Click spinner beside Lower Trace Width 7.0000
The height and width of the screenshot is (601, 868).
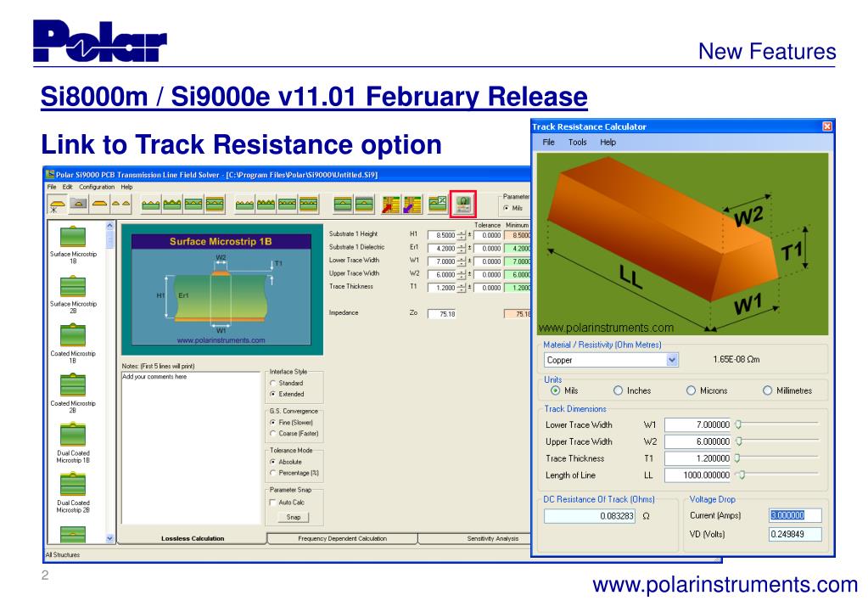point(462,261)
